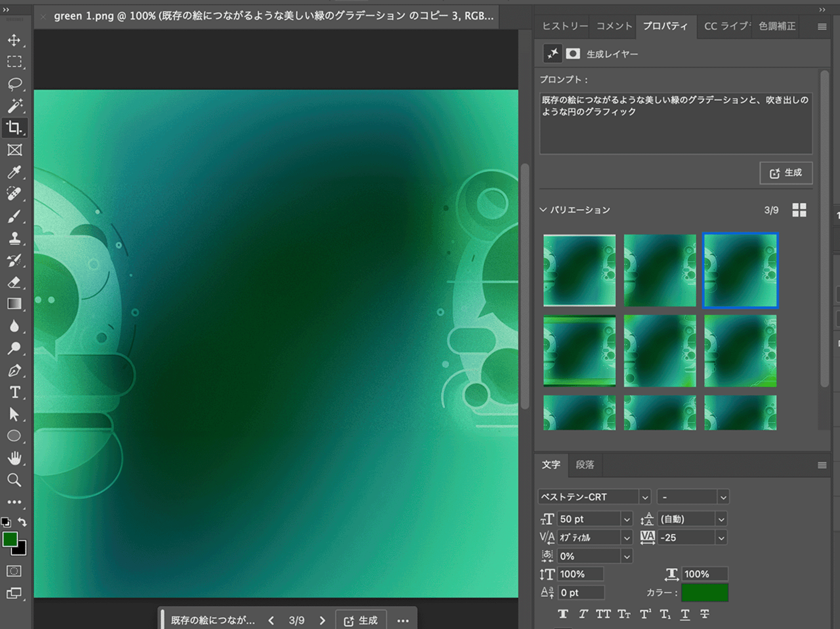Image resolution: width=840 pixels, height=629 pixels.
Task: Toggle Quick Mask mode
Action: 14,571
